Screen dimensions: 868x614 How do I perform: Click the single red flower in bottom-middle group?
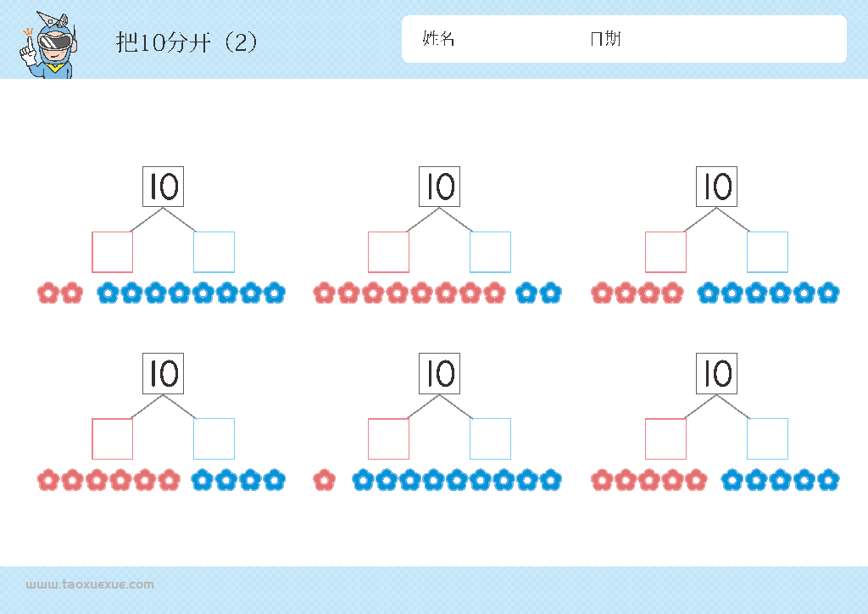coord(325,480)
